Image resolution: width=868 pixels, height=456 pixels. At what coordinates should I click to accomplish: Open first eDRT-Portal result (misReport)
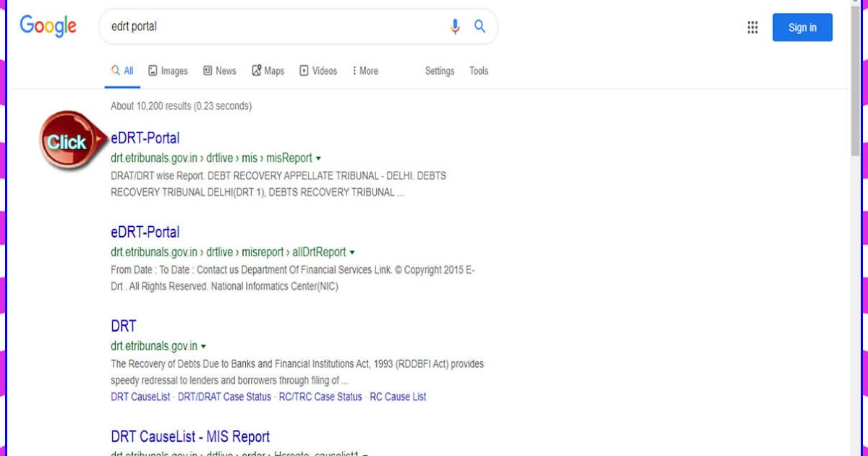pyautogui.click(x=145, y=138)
